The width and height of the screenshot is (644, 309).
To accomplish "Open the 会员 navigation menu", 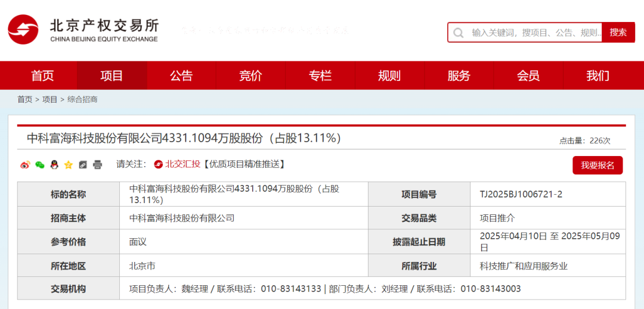I will (528, 76).
